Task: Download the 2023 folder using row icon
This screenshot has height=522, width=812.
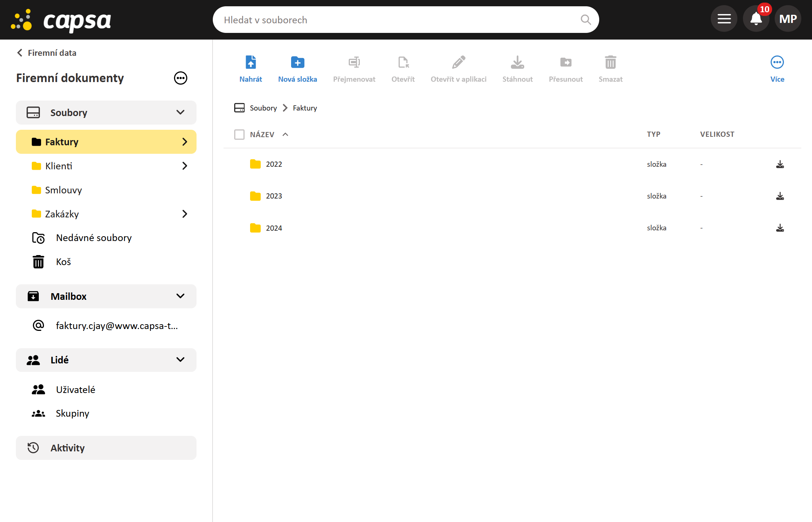Action: pos(780,196)
